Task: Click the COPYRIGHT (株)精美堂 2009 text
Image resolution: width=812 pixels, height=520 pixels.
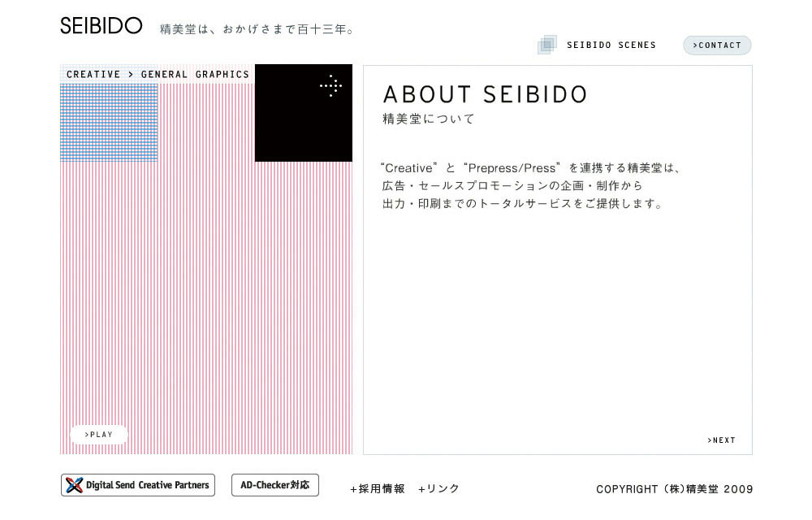Action: point(674,489)
